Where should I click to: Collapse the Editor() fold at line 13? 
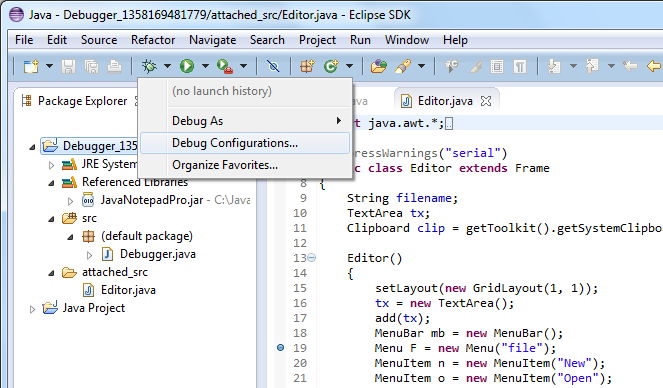[312, 257]
